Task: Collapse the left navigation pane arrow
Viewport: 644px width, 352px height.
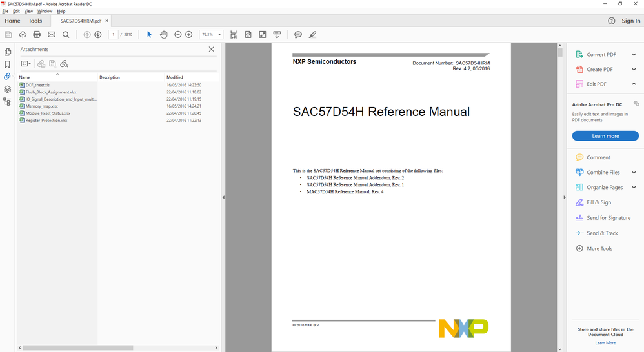Action: point(223,197)
